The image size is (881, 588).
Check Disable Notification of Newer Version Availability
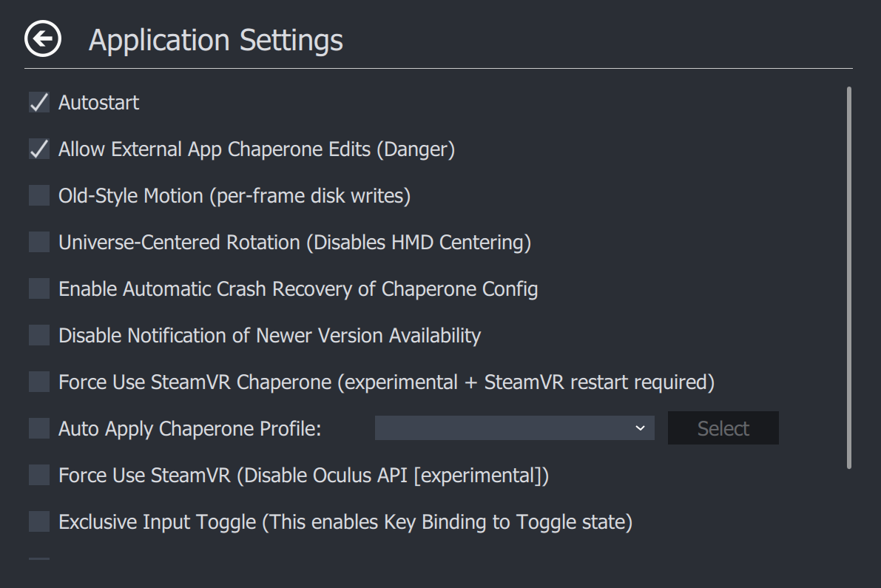[x=39, y=336]
